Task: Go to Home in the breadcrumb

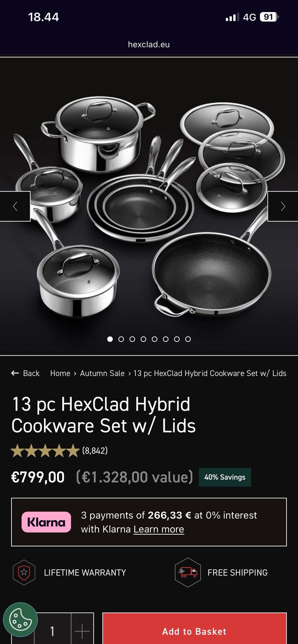Action: [60, 373]
